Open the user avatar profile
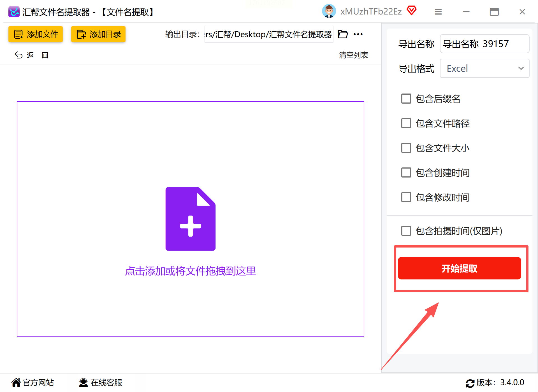Image resolution: width=538 pixels, height=392 pixels. [329, 11]
